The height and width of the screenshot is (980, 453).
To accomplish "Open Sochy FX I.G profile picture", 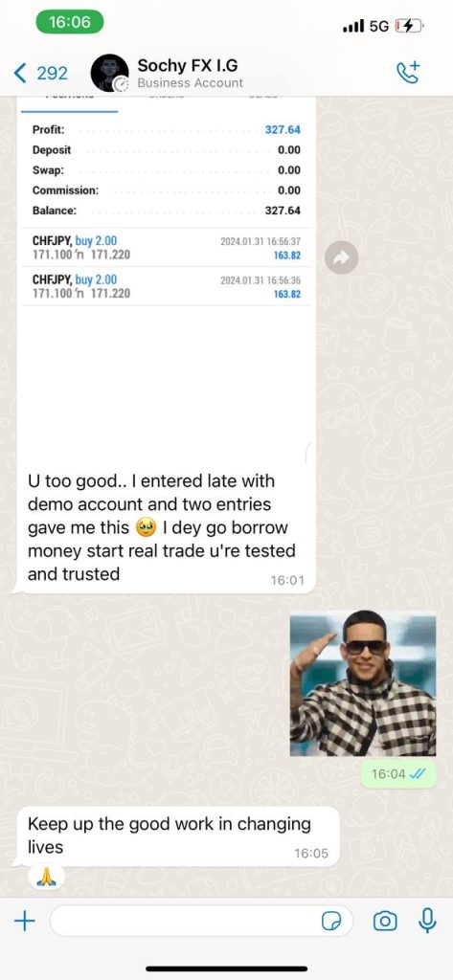I will pyautogui.click(x=109, y=73).
